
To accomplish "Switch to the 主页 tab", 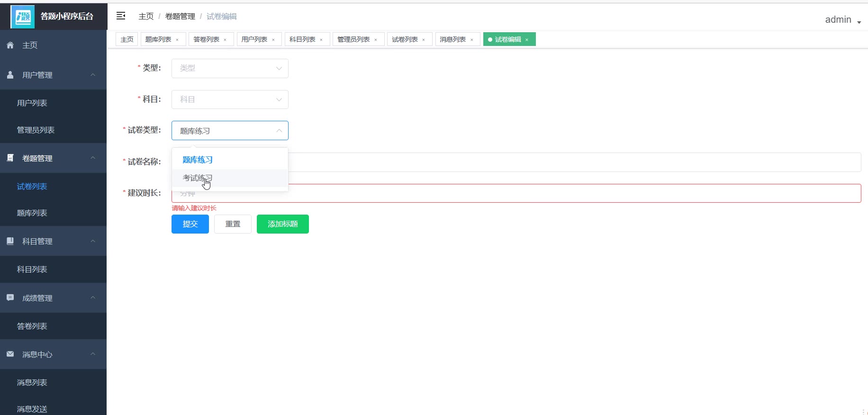I will (x=127, y=39).
